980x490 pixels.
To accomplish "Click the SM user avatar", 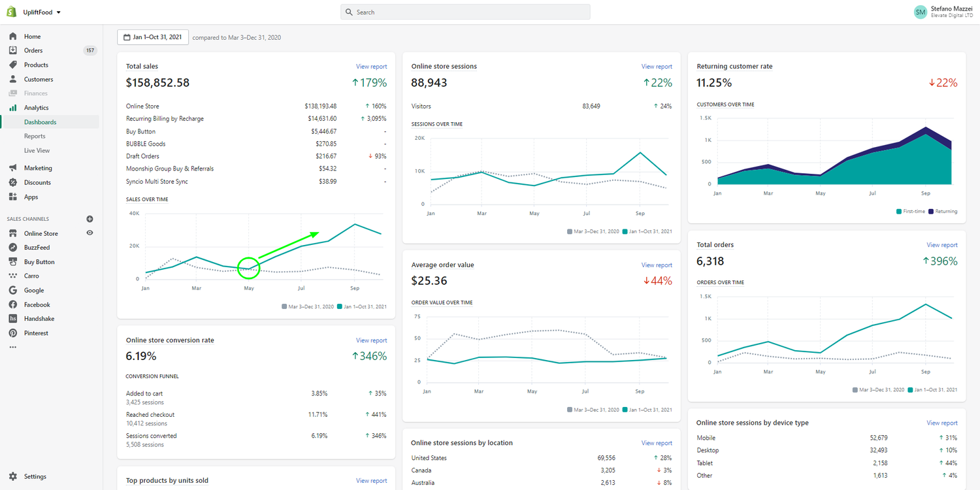I will pos(920,12).
